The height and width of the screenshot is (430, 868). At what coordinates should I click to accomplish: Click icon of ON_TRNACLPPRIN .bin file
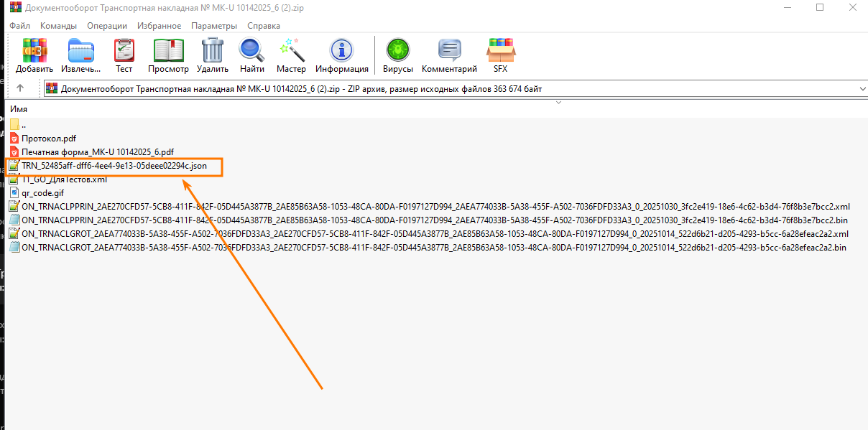pos(14,220)
